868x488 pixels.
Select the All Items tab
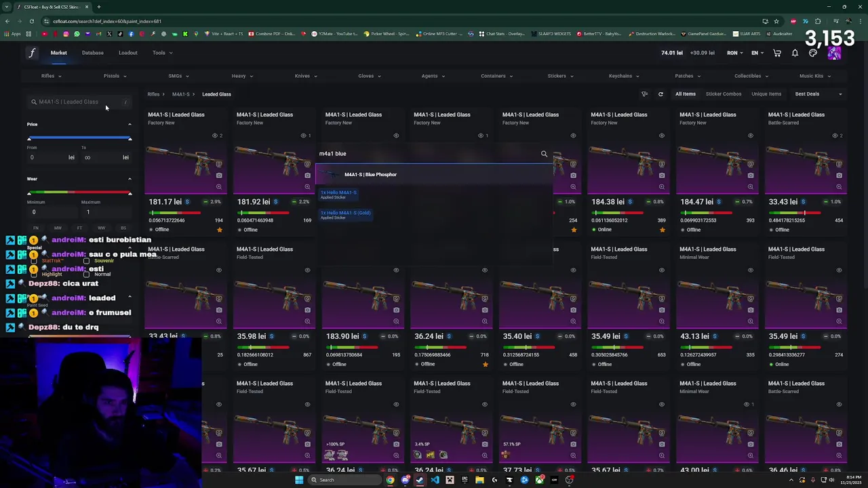tap(686, 94)
